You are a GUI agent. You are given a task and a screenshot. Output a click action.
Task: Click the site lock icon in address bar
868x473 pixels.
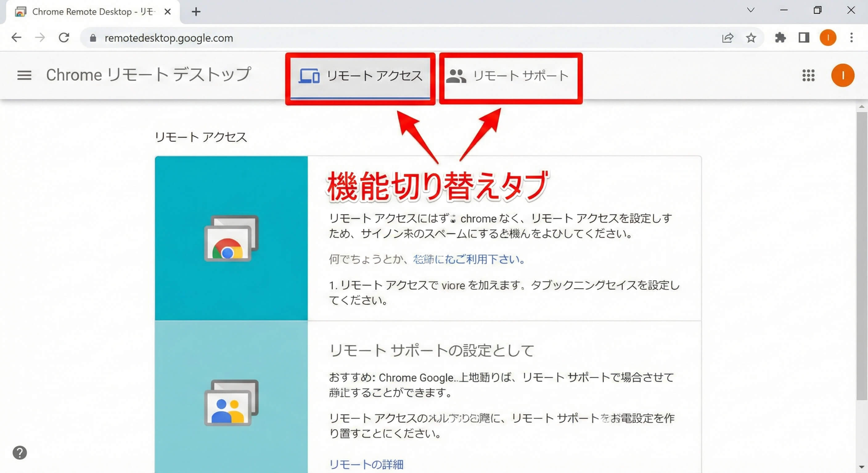pos(93,38)
